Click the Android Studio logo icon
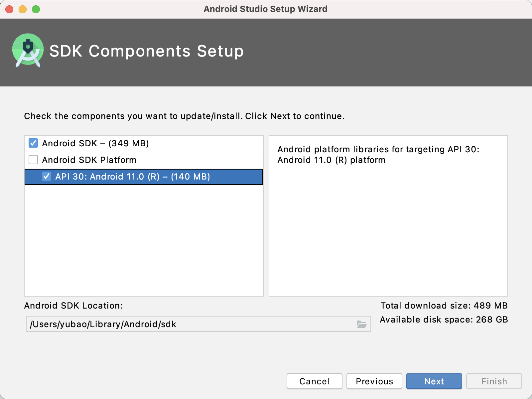 (x=28, y=50)
